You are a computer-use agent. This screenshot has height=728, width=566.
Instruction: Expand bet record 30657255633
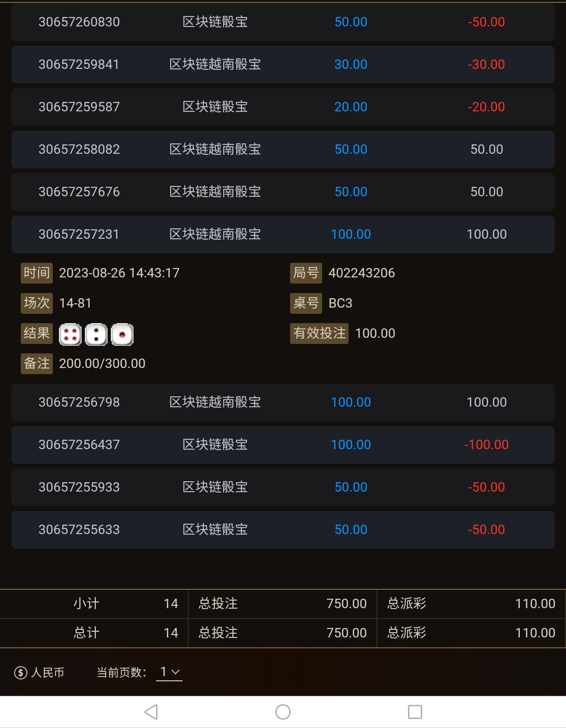click(283, 530)
